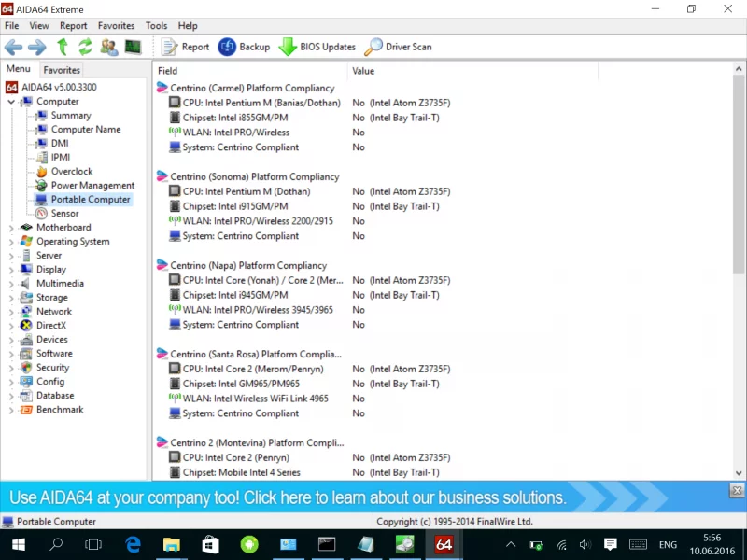Screen dimensions: 747x560
Task: Select Computer Name in the tree
Action: tap(86, 130)
